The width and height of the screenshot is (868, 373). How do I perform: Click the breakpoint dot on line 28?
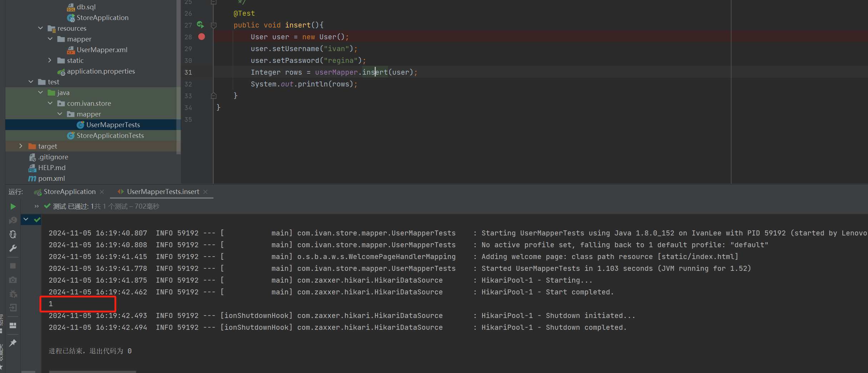[x=201, y=37]
